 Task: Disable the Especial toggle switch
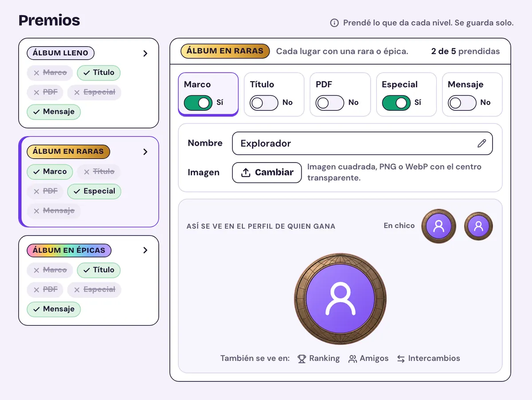pos(396,103)
